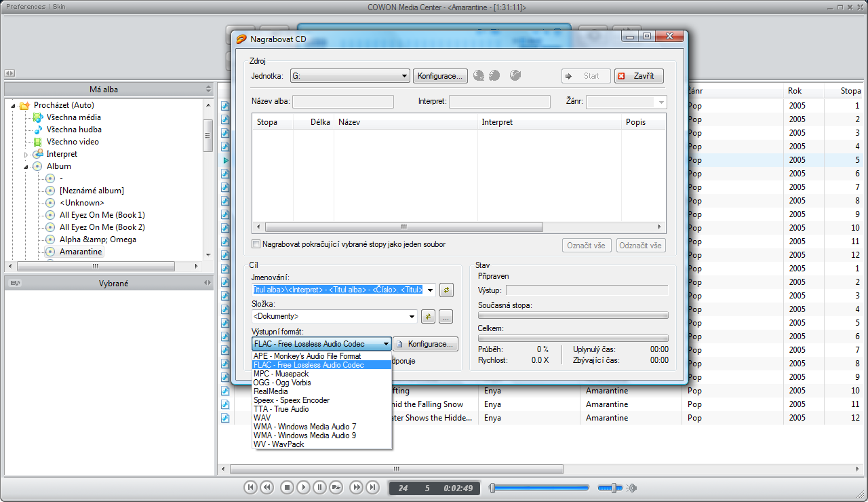Click the Procházet (Auto) folder icon
Image resolution: width=868 pixels, height=502 pixels.
pyautogui.click(x=25, y=105)
